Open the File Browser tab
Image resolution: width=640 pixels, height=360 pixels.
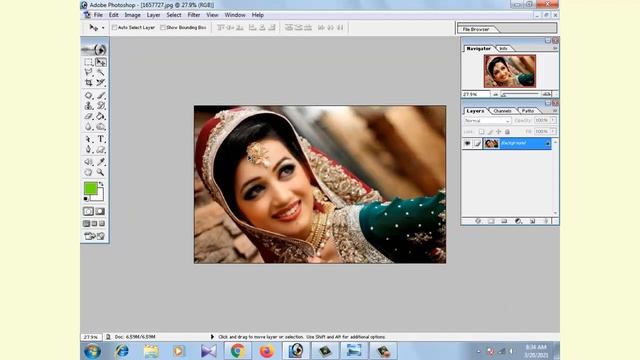point(476,29)
